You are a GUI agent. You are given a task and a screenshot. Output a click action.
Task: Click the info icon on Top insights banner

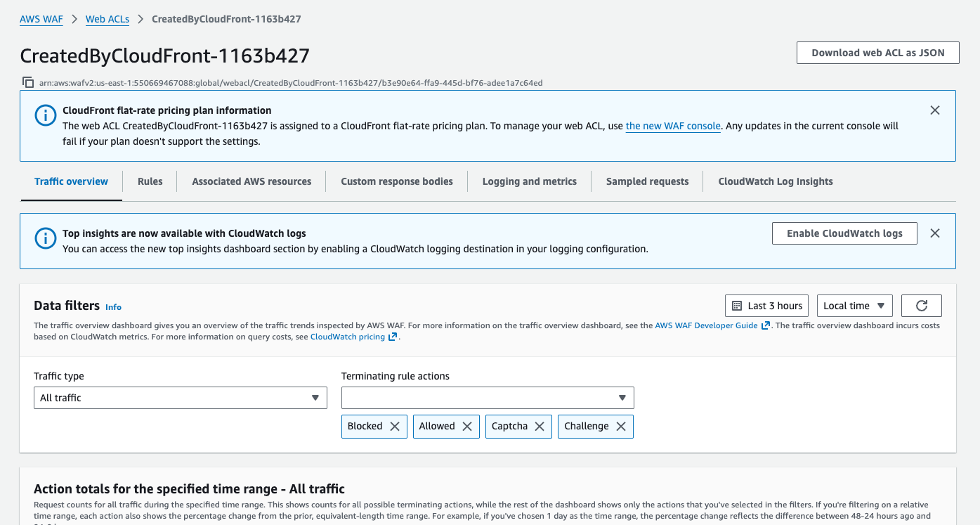pos(46,239)
